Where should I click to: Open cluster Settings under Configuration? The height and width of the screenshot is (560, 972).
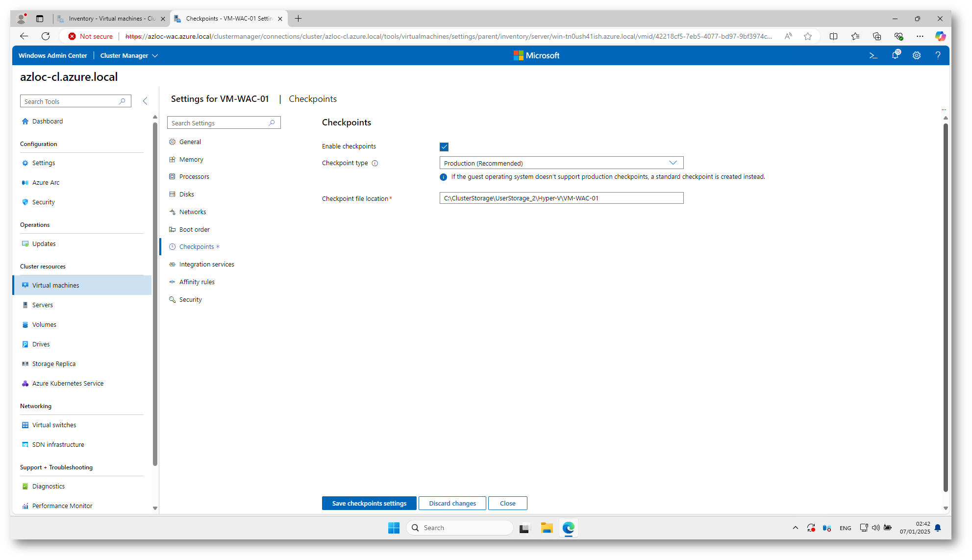click(x=44, y=163)
